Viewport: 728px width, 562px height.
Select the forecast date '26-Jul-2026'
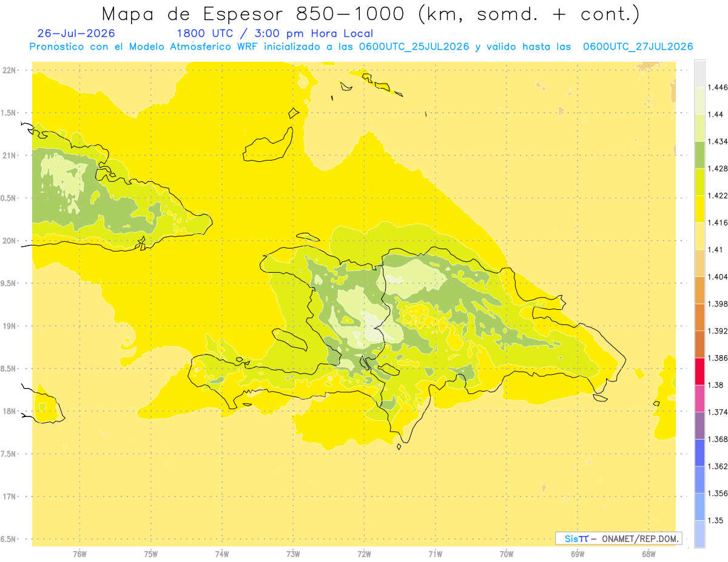pos(75,33)
